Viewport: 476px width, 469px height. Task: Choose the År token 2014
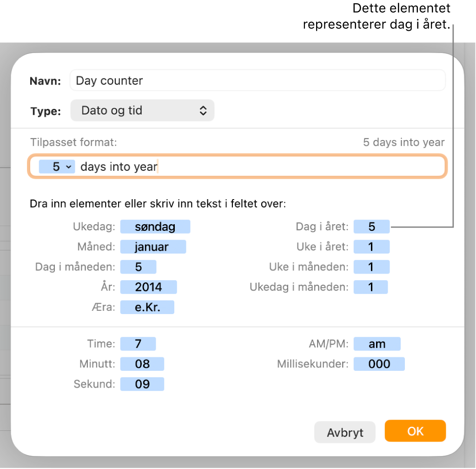click(148, 287)
